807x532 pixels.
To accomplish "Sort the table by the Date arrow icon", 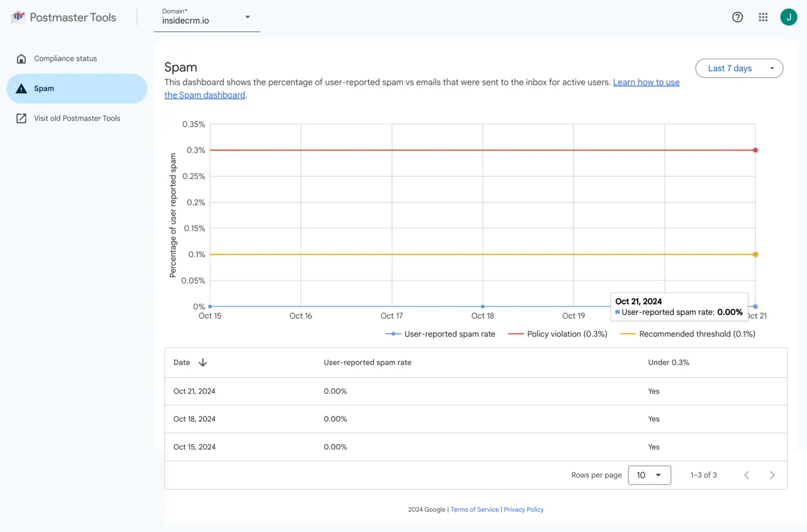I will click(x=202, y=363).
